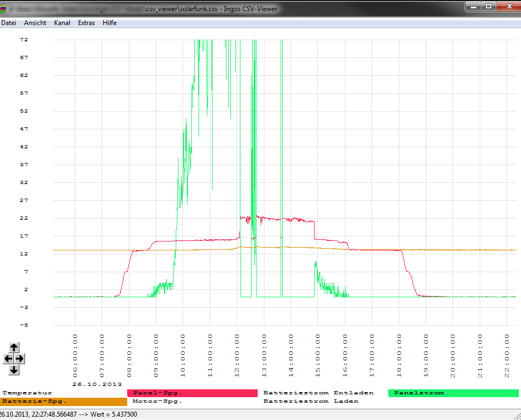This screenshot has height=420, width=521.
Task: Click the up arrow navigation button
Action: click(15, 347)
